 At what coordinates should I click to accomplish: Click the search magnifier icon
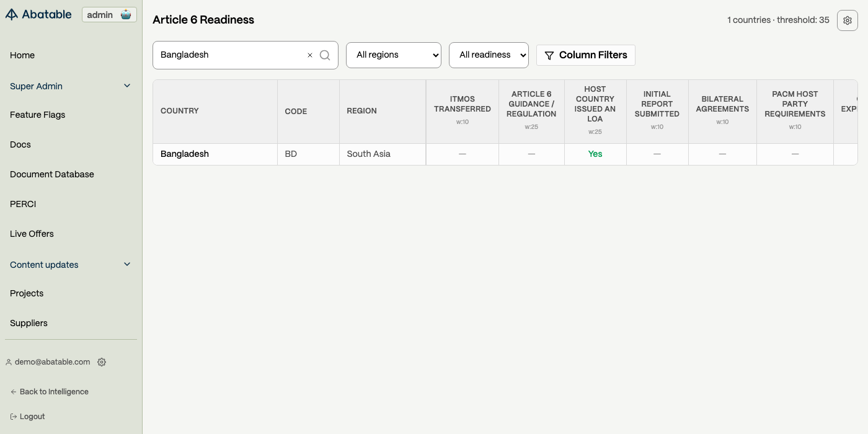325,55
